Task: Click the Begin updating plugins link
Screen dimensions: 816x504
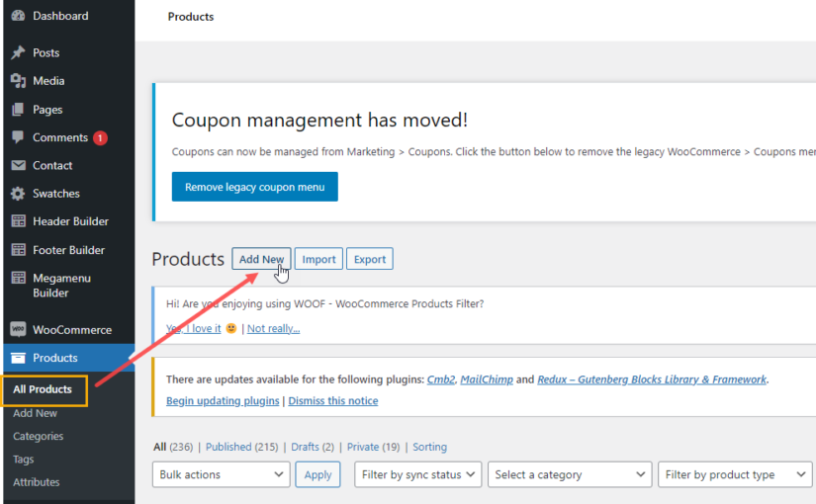Action: (x=223, y=401)
